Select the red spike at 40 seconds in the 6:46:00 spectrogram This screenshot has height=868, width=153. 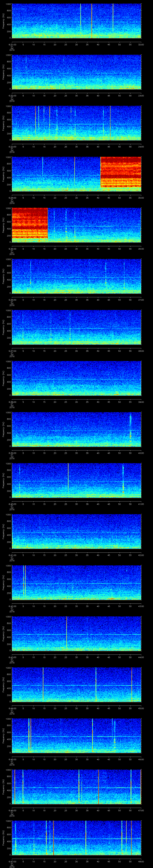pos(98,786)
